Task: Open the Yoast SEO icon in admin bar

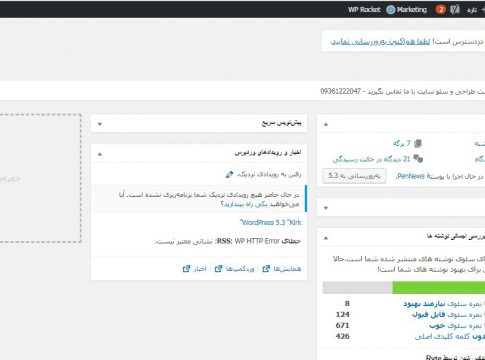Action: (x=455, y=9)
